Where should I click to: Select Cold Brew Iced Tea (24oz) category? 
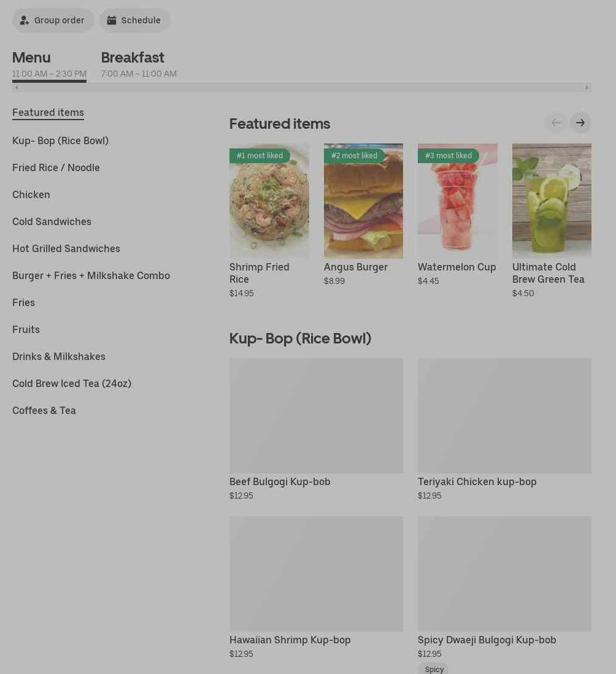[x=72, y=383]
